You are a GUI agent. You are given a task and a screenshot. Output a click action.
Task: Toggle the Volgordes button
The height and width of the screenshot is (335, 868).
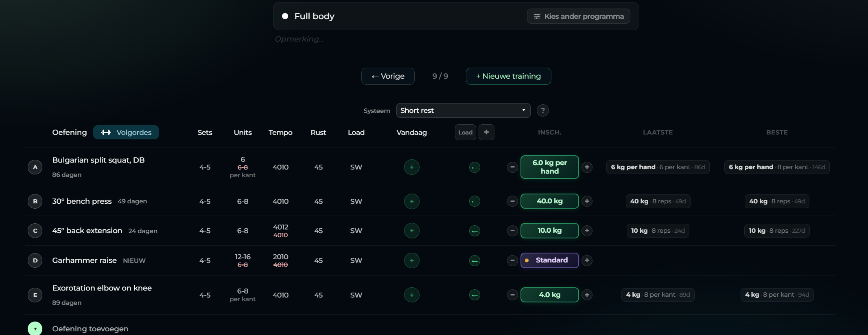(x=126, y=132)
